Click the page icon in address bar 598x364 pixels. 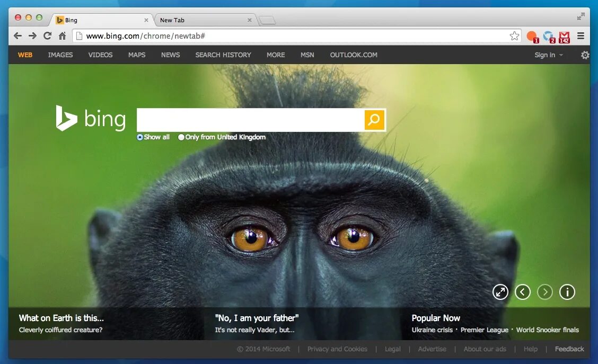tap(80, 36)
